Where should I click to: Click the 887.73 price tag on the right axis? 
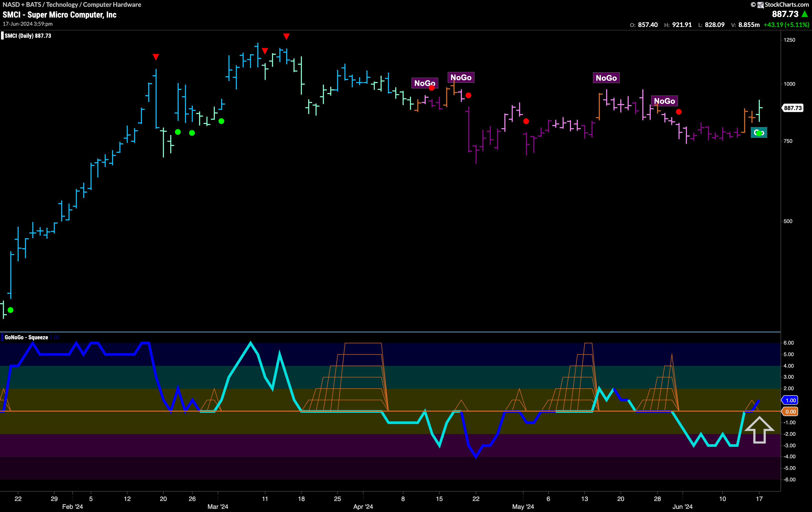coord(792,108)
